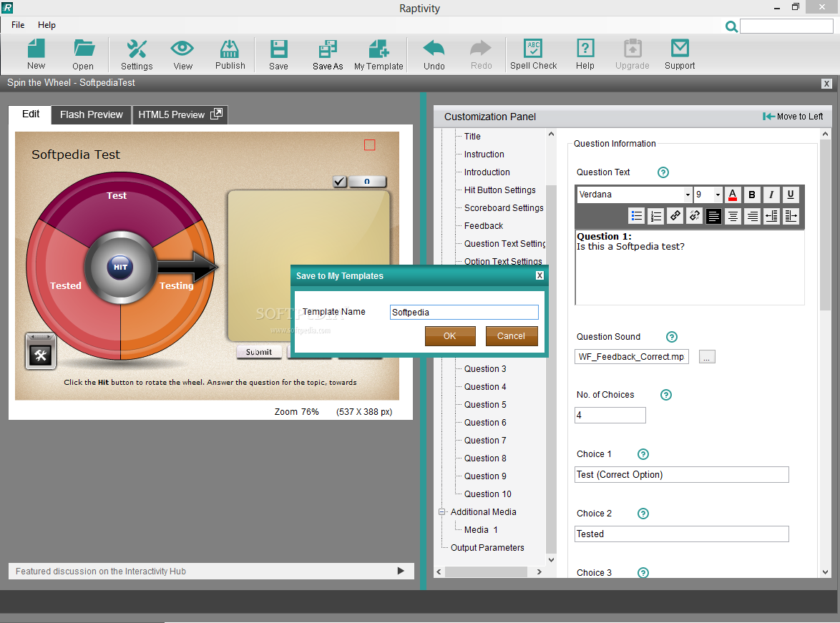Image resolution: width=840 pixels, height=623 pixels.
Task: Increase indent of question text
Action: (791, 216)
